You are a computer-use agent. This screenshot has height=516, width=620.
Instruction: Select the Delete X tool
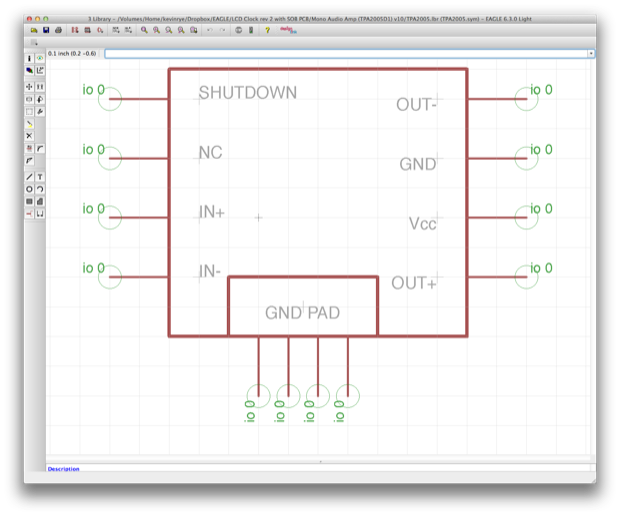point(29,136)
